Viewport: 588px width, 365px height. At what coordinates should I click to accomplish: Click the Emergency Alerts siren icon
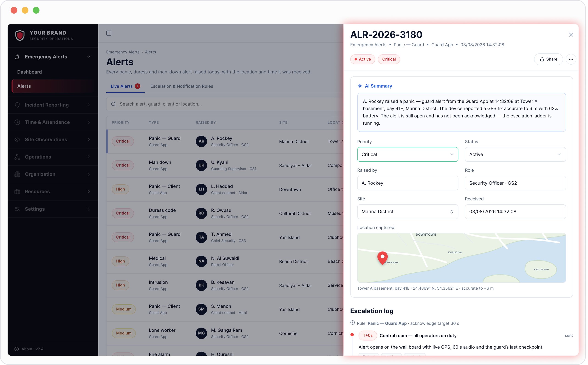pyautogui.click(x=17, y=57)
